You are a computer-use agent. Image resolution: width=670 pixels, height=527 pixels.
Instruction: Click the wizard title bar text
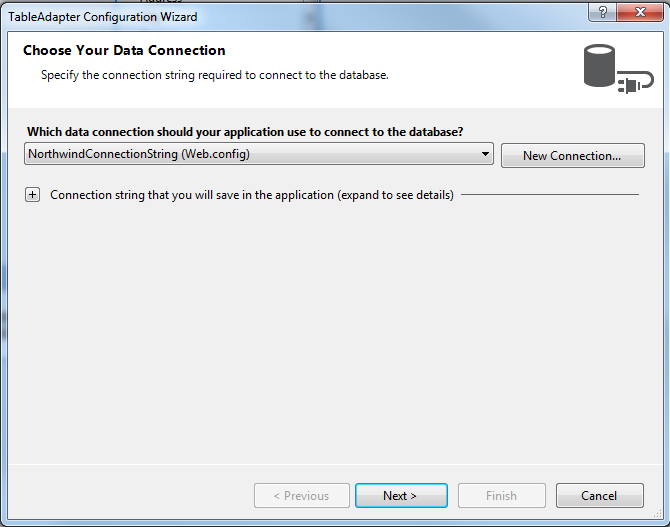pyautogui.click(x=103, y=17)
